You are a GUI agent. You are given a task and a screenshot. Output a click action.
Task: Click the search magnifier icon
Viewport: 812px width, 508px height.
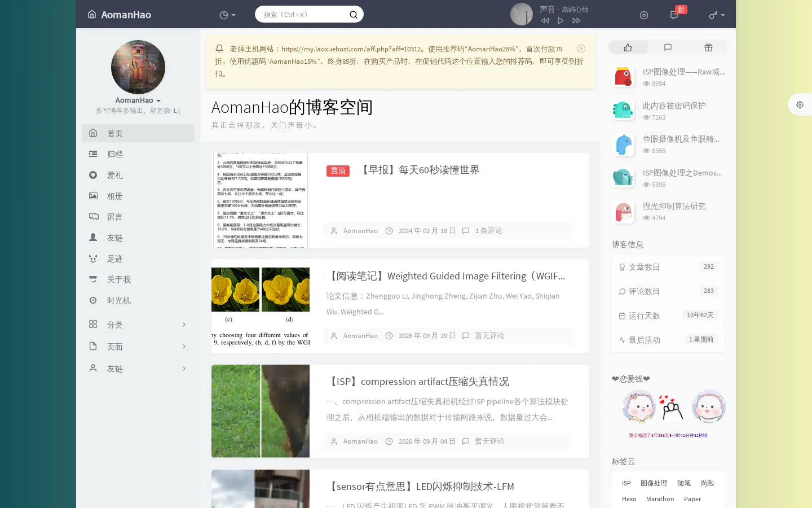(x=354, y=15)
